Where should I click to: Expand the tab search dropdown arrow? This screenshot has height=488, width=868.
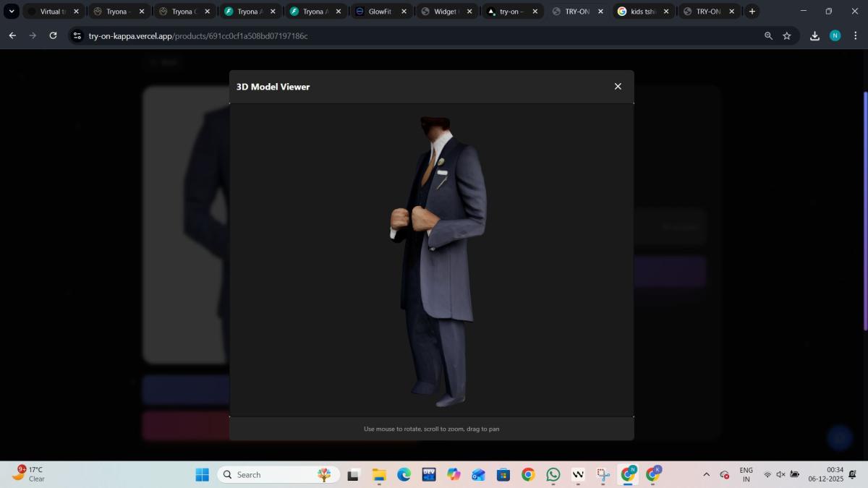click(x=12, y=12)
